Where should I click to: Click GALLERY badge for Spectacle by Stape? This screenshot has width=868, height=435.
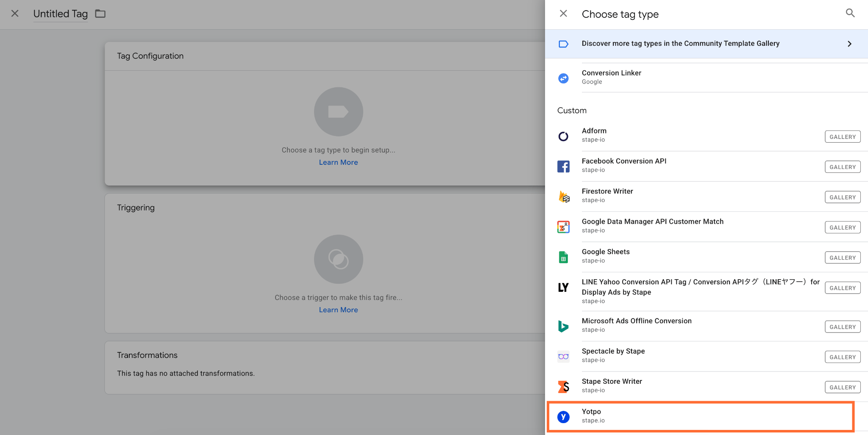point(843,357)
